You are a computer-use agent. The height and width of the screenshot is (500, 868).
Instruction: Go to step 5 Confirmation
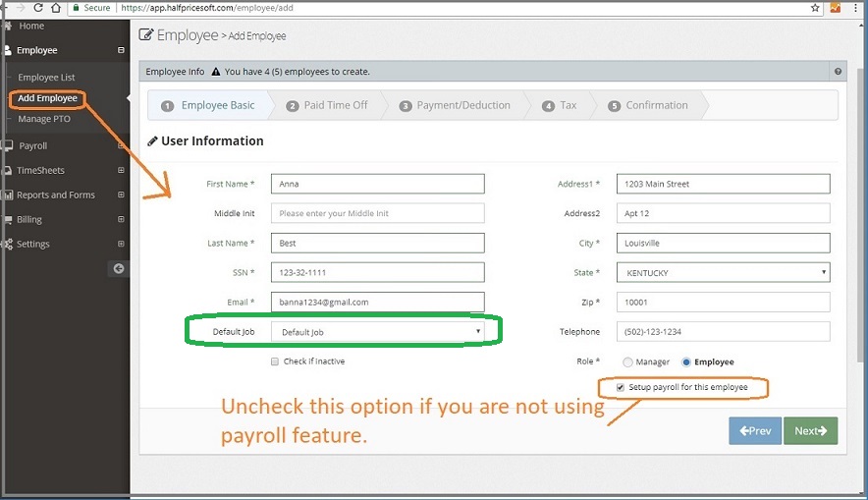(648, 105)
